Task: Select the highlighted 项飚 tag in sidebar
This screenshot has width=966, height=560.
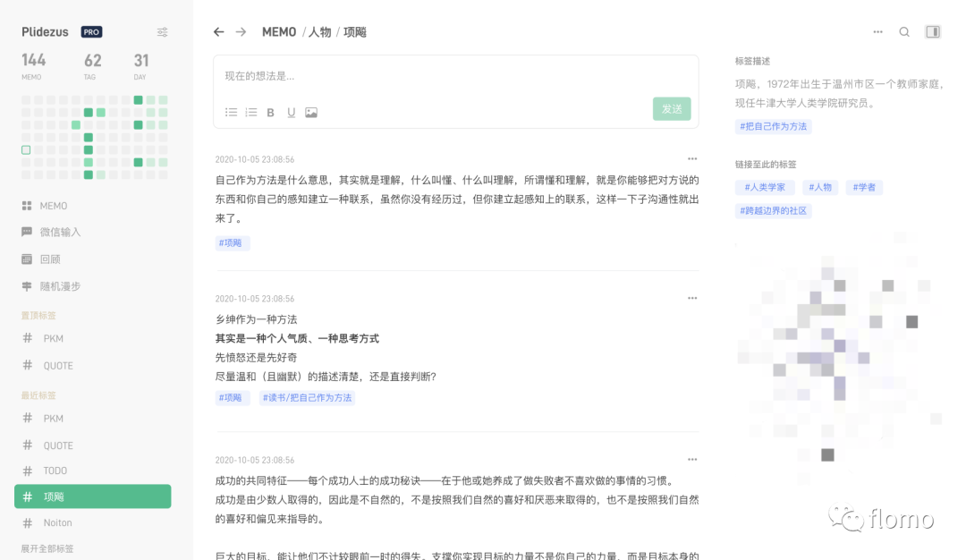Action: [92, 496]
